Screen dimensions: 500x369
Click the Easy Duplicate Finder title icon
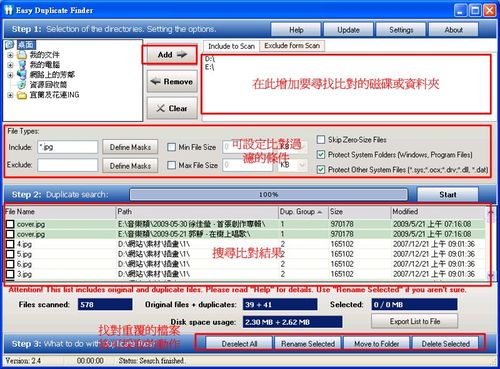[x=9, y=10]
